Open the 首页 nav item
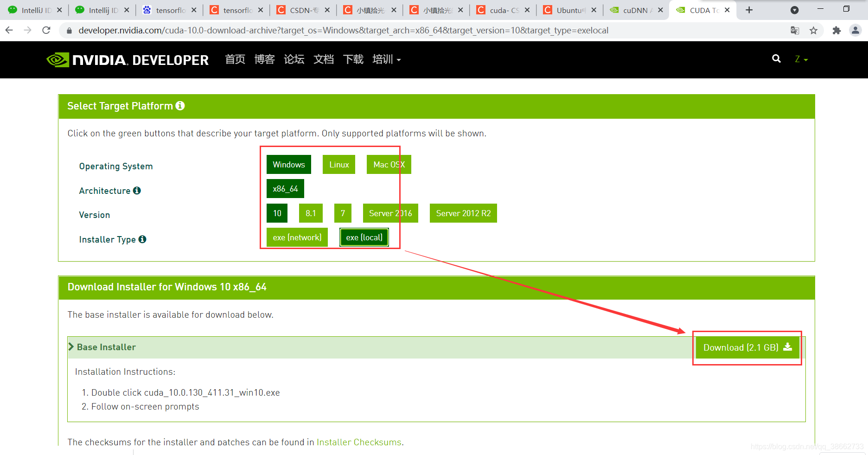The height and width of the screenshot is (455, 868). pos(235,59)
